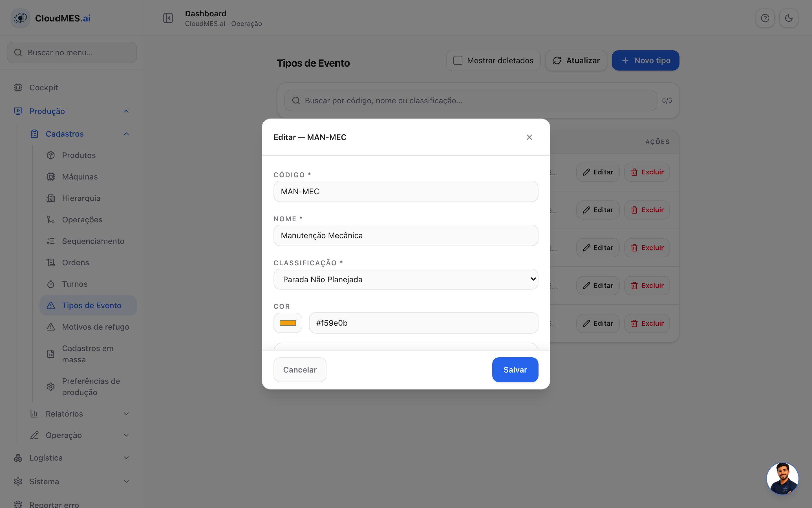Click the Cancelar button
Screen dimensions: 812x508
(x=300, y=370)
